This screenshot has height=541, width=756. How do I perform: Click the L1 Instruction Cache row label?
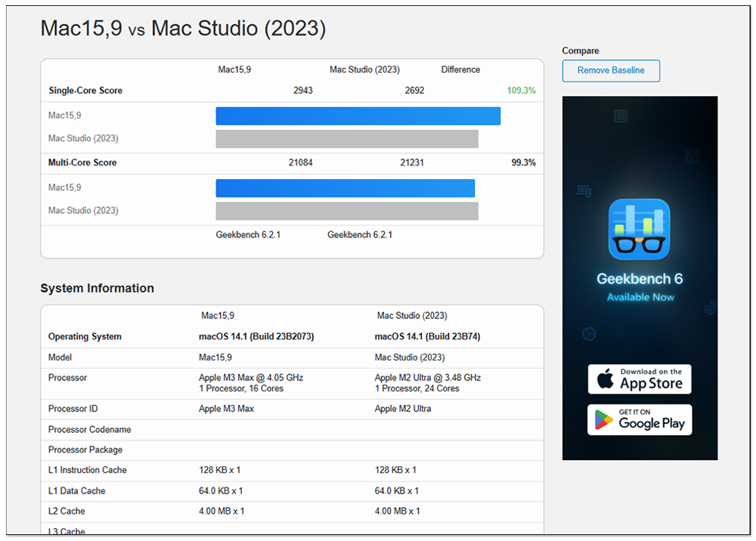(x=87, y=470)
